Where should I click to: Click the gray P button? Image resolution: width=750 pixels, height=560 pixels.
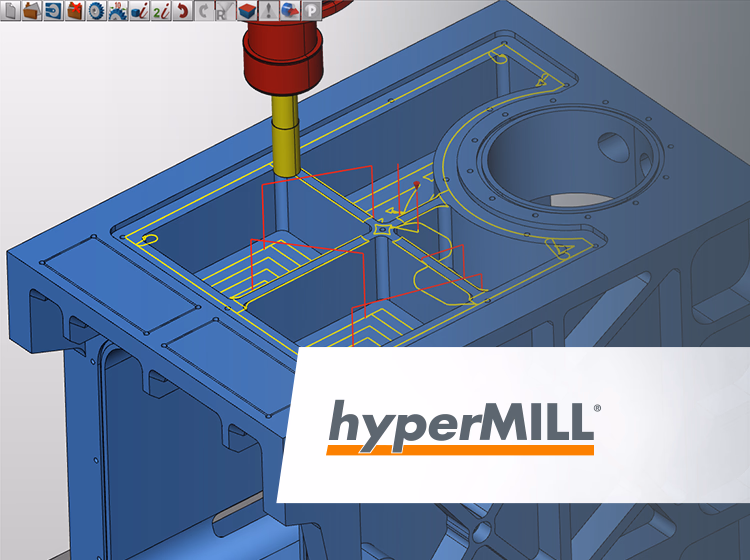pyautogui.click(x=312, y=12)
